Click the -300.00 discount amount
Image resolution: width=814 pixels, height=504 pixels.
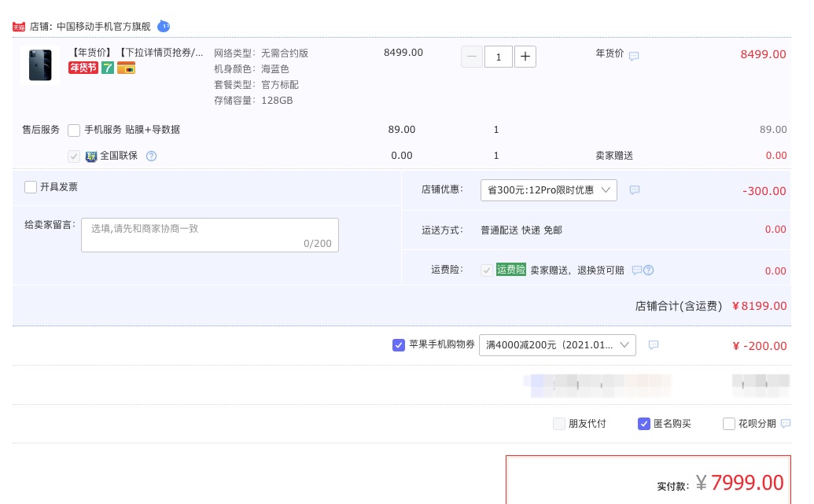(x=764, y=191)
